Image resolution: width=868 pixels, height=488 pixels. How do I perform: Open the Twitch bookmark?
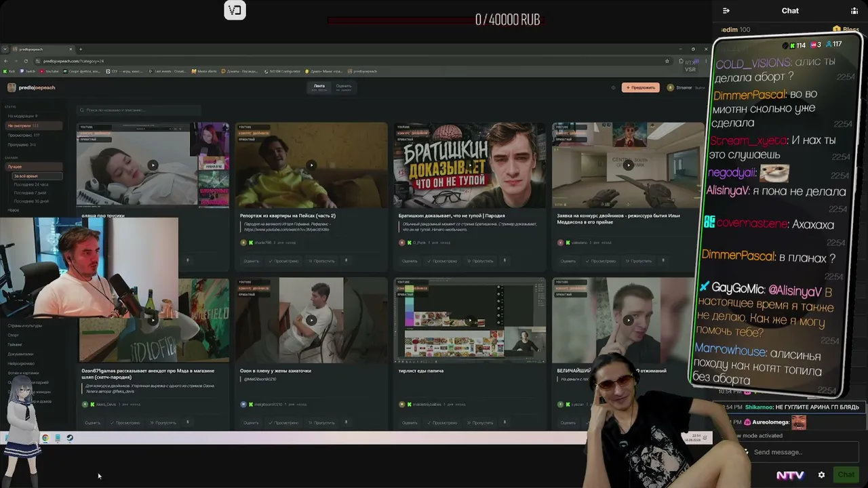point(29,71)
